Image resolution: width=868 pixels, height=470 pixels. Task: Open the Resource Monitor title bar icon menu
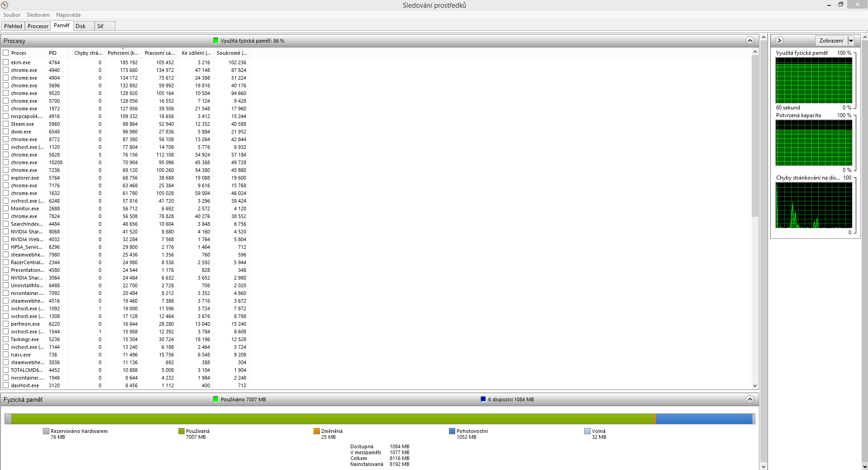[x=5, y=5]
